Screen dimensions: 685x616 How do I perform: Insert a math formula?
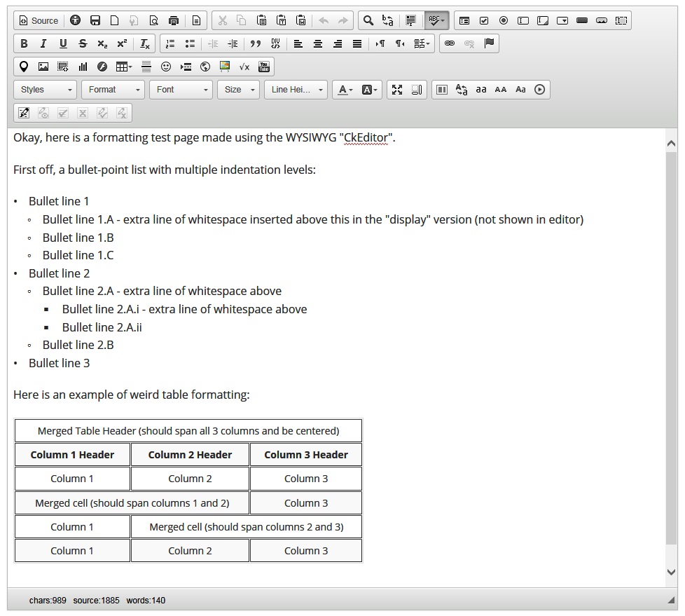[x=244, y=67]
